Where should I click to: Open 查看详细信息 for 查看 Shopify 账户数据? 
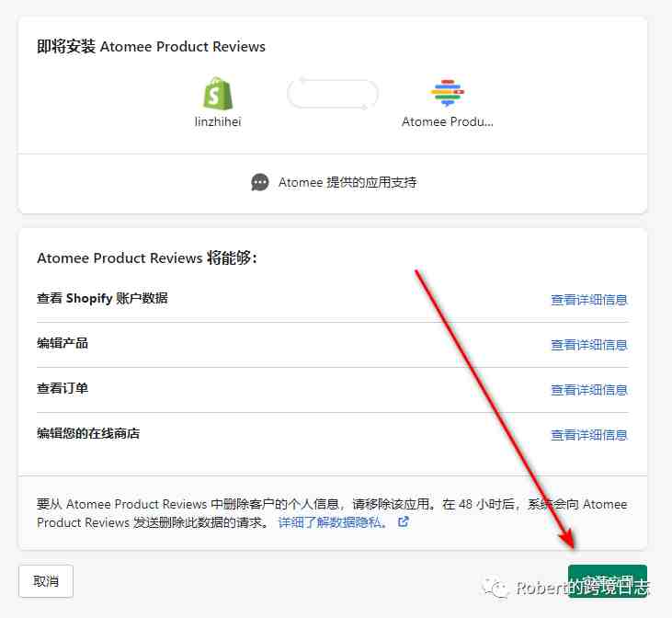point(589,300)
